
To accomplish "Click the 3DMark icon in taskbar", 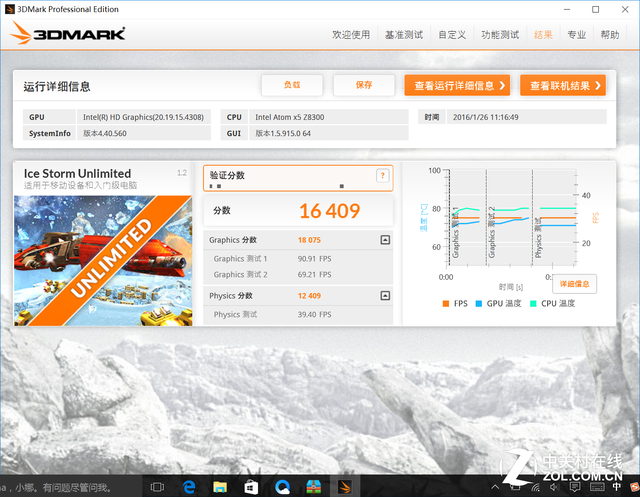I will 344,487.
